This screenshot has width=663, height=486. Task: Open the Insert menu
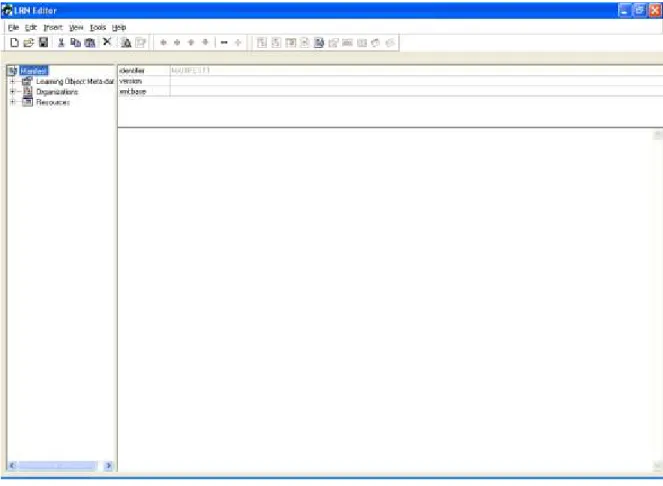tap(53, 27)
